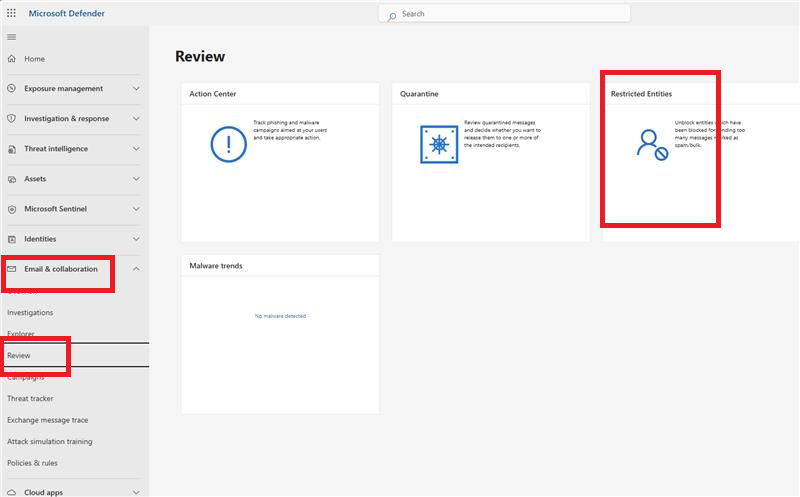Click the Quarantine vault icon
The height and width of the screenshot is (497, 800).
coord(439,144)
